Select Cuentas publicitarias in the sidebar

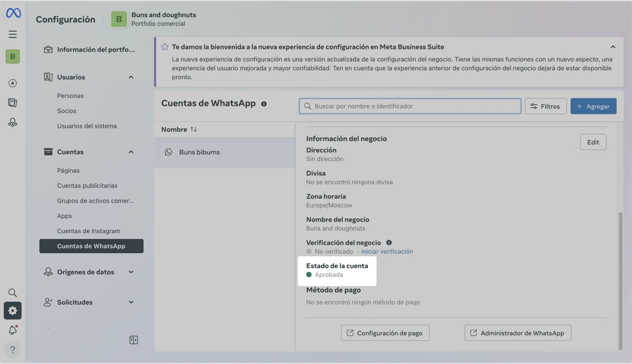click(87, 186)
